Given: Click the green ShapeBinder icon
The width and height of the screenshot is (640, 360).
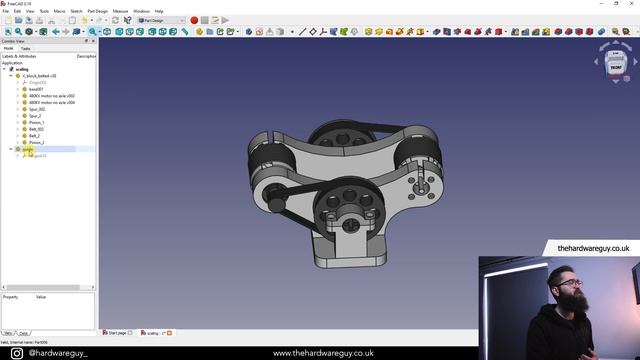Looking at the screenshot, I should [x=344, y=31].
